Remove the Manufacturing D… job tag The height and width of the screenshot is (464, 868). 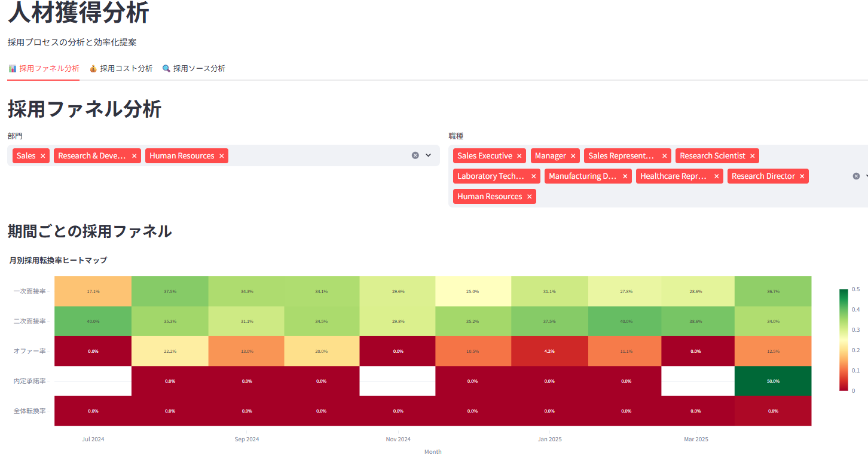[x=625, y=176]
